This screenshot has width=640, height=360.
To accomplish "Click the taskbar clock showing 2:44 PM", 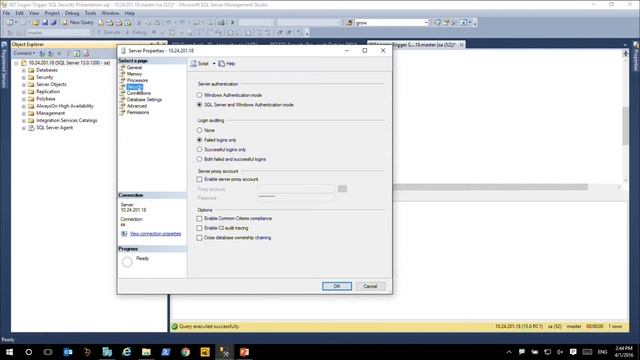I will (x=623, y=352).
